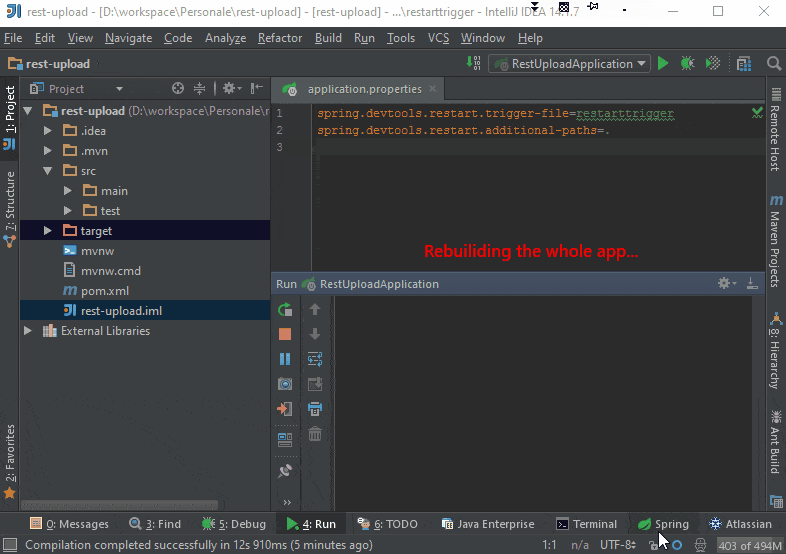Viewport: 786px width, 554px height.
Task: Stop the running application red square
Action: pyautogui.click(x=285, y=334)
